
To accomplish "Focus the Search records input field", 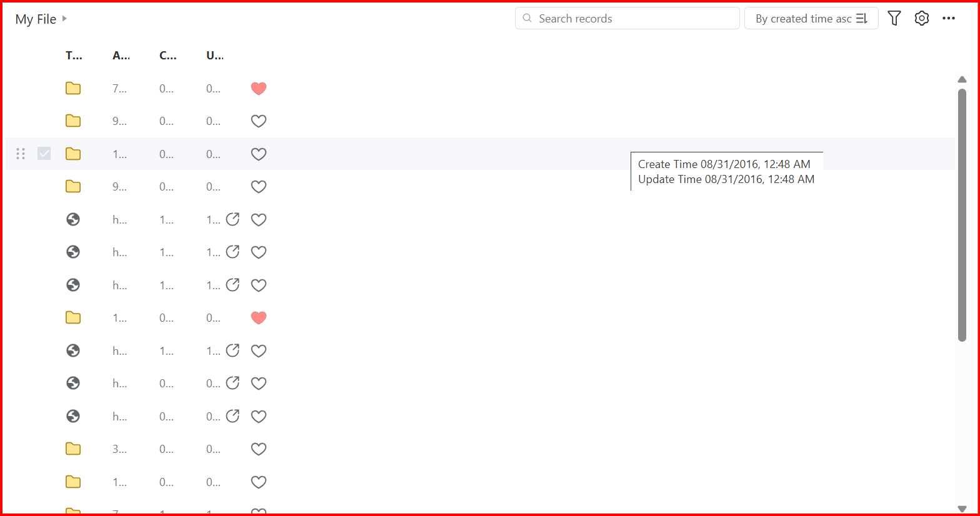I will click(627, 19).
